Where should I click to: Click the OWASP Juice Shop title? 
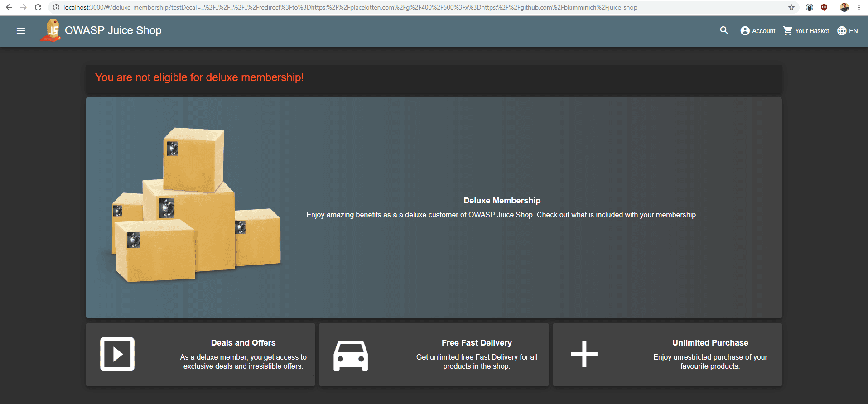113,30
